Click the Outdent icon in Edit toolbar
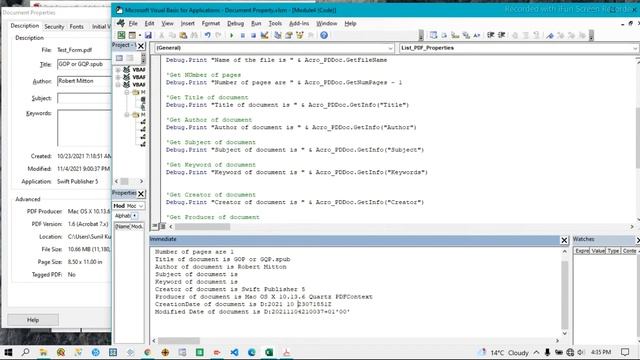The width and height of the screenshot is (640, 360). 502,36
